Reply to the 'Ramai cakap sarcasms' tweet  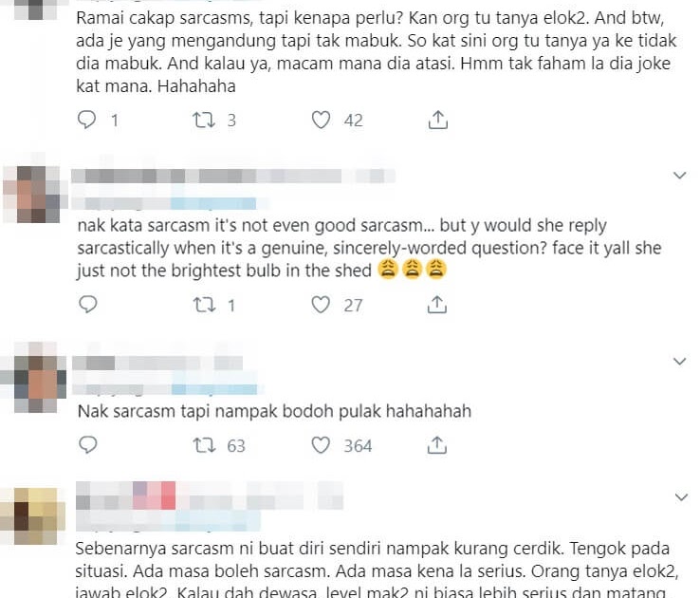[x=86, y=120]
